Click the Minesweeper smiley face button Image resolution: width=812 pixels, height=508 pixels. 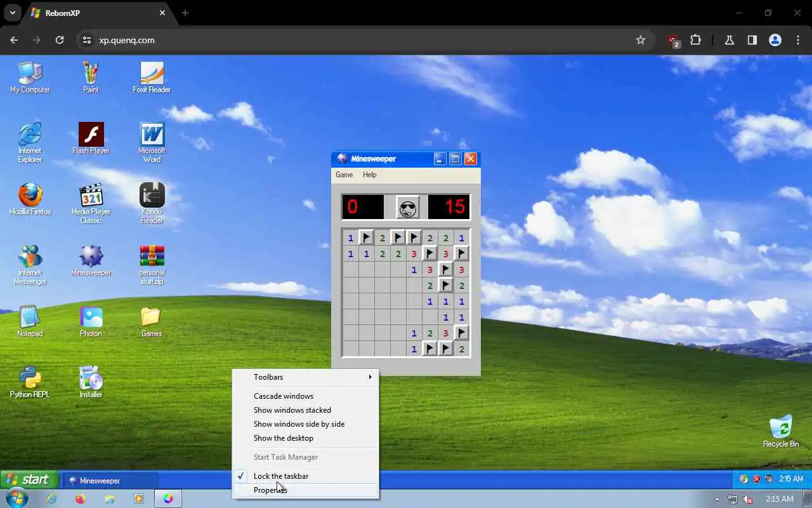[408, 207]
